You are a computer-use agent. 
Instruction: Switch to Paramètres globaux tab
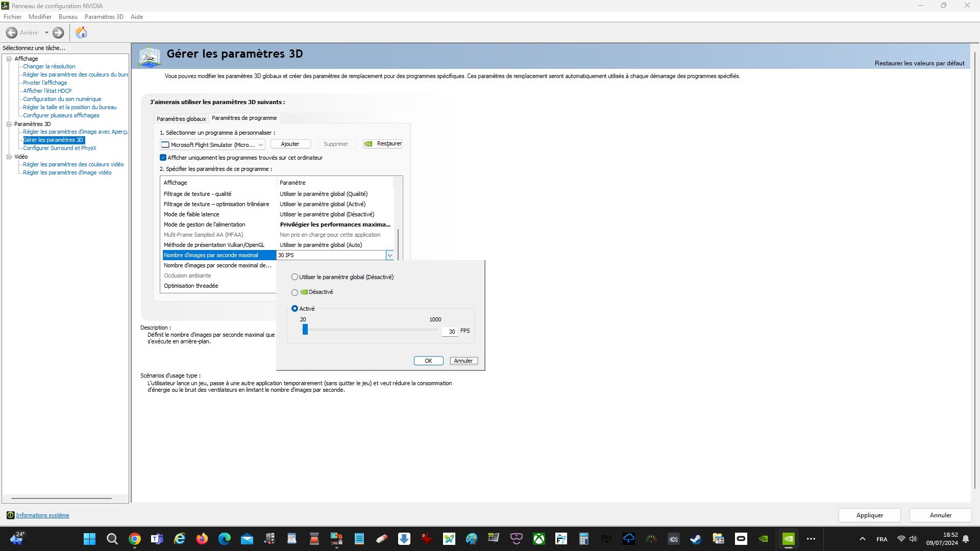[x=181, y=119]
